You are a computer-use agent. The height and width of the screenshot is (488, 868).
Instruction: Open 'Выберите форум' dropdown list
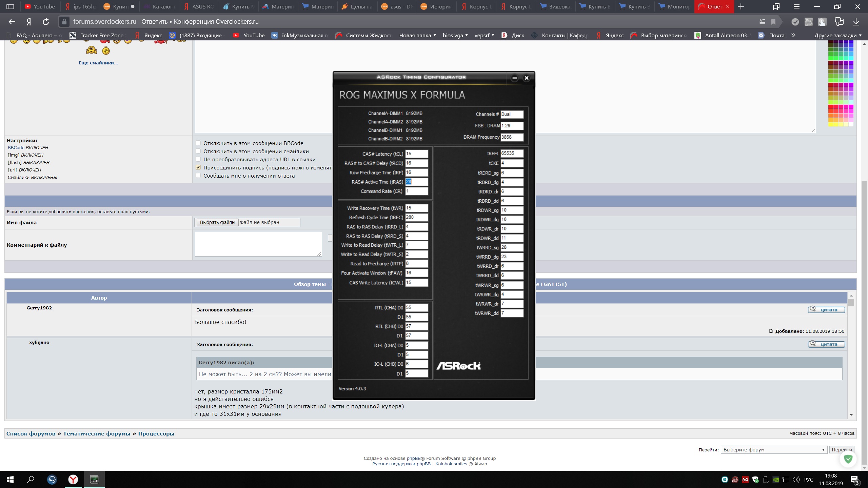tap(773, 450)
